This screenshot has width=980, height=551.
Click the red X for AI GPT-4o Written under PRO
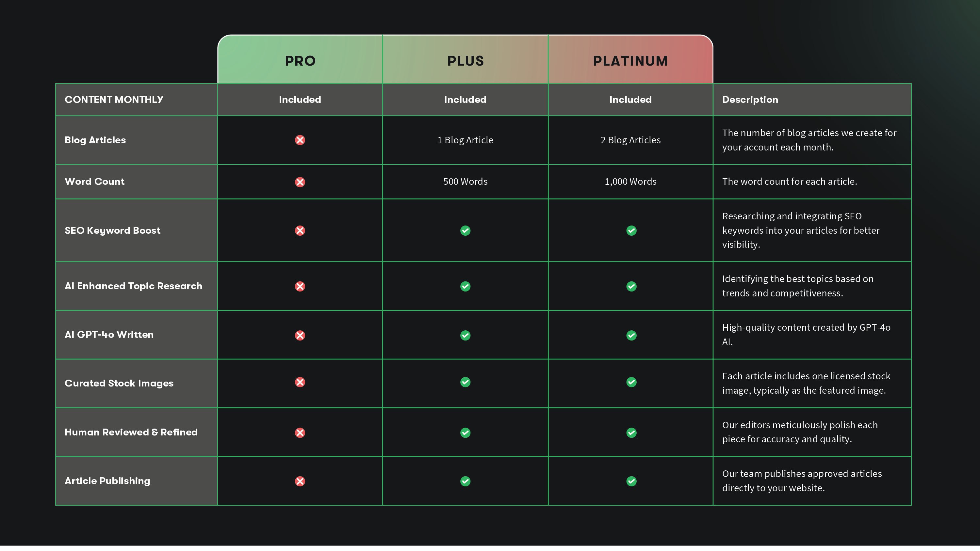click(300, 335)
